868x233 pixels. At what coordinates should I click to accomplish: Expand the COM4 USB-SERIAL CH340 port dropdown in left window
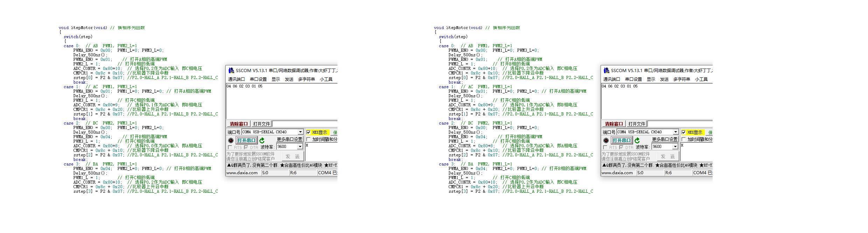[300, 132]
